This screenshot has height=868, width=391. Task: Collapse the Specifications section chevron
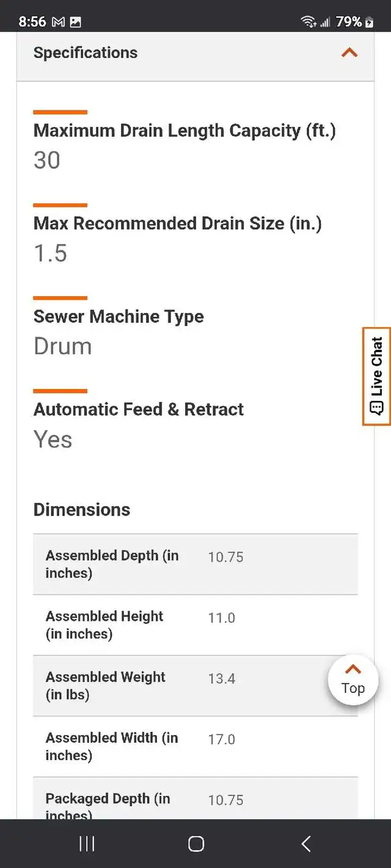coord(349,52)
